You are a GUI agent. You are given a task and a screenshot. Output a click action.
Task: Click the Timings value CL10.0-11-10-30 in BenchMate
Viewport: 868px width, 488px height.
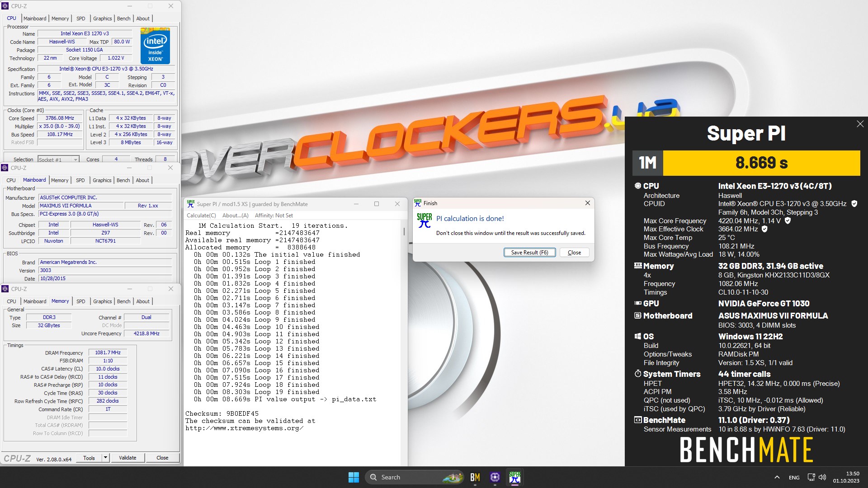pyautogui.click(x=743, y=292)
